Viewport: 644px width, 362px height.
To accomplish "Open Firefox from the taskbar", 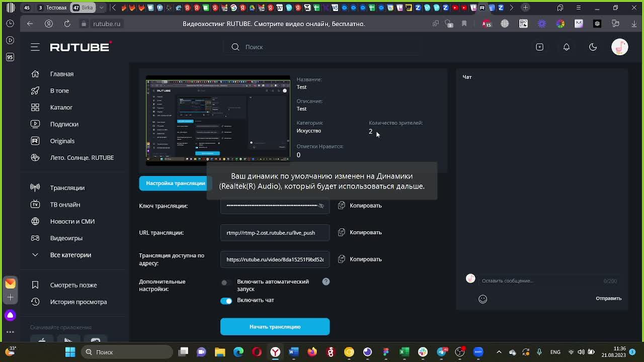I will click(312, 352).
